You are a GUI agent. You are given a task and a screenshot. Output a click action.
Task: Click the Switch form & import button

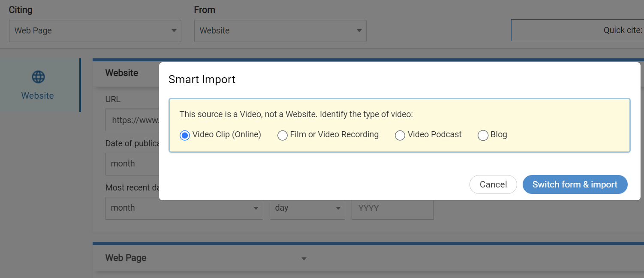coord(575,184)
